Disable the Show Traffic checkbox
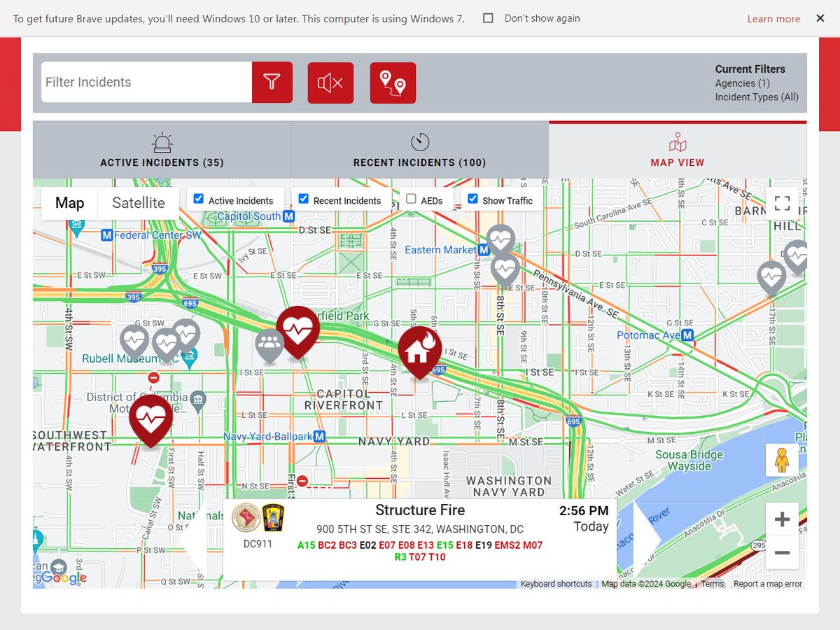Viewport: 840px width, 630px height. (472, 199)
